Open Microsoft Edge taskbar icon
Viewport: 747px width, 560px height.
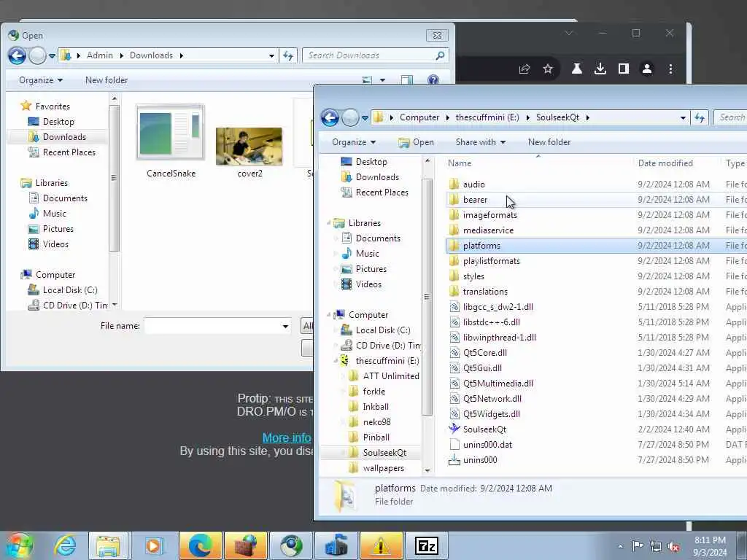click(200, 545)
